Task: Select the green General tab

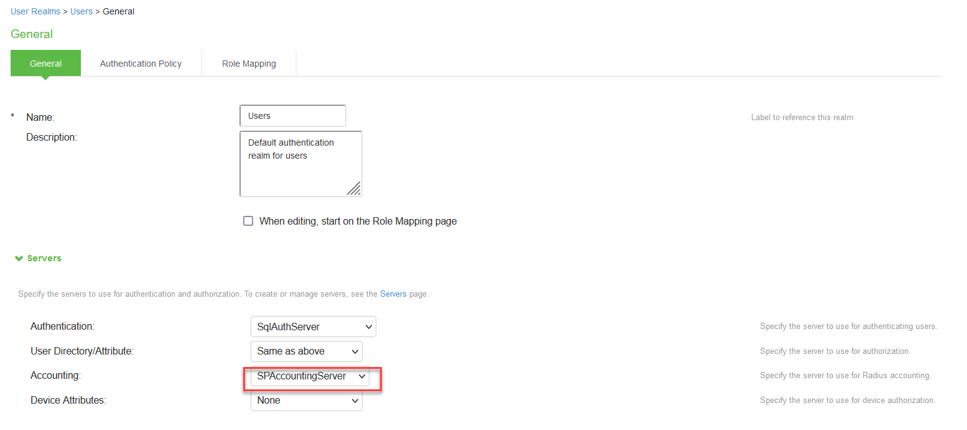Action: point(45,64)
